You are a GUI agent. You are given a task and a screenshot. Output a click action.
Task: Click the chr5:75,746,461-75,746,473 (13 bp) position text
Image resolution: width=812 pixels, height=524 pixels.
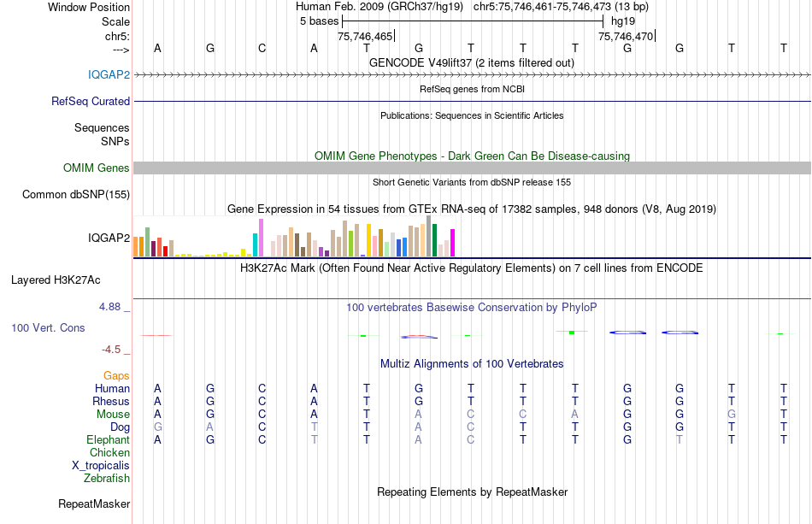561,7
